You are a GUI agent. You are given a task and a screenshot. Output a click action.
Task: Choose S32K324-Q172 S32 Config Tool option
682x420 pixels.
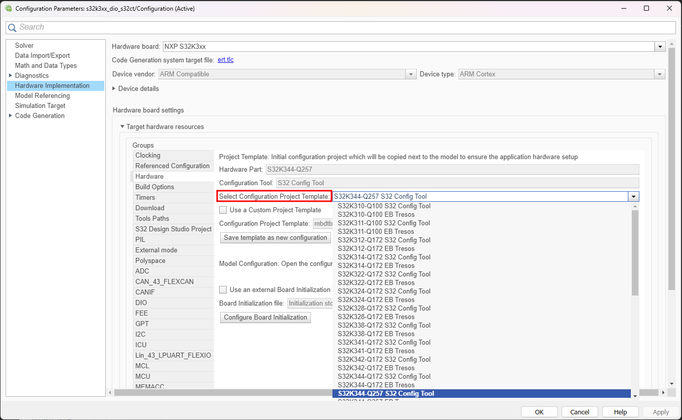(x=481, y=291)
